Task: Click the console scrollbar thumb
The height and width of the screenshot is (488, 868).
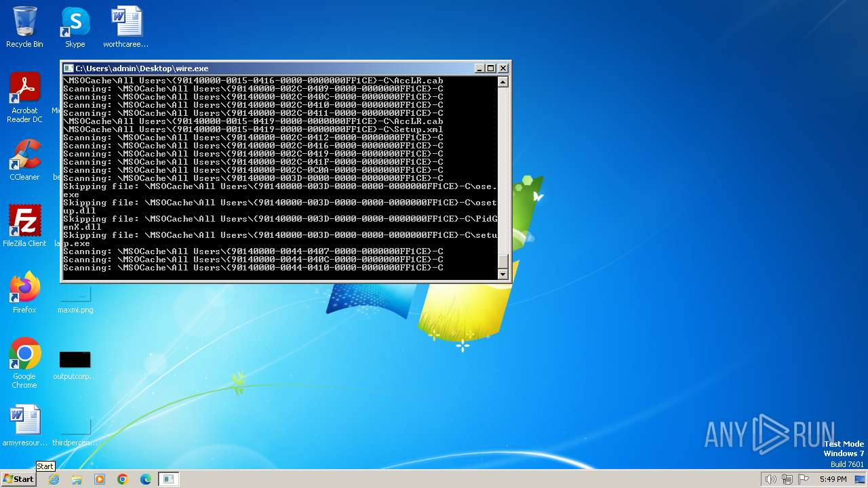Action: click(x=502, y=261)
